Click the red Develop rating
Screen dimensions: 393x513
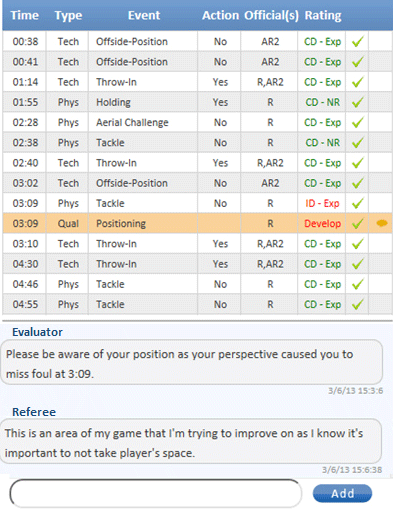[322, 224]
